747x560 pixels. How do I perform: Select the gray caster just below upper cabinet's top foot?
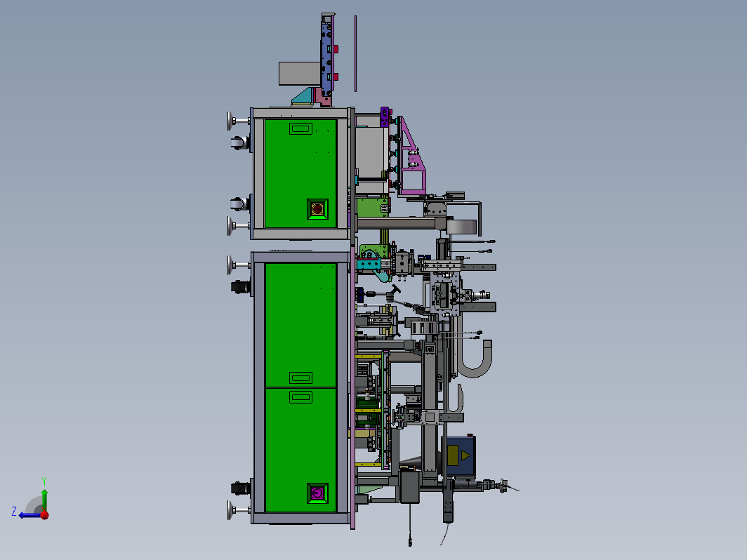coord(239,142)
